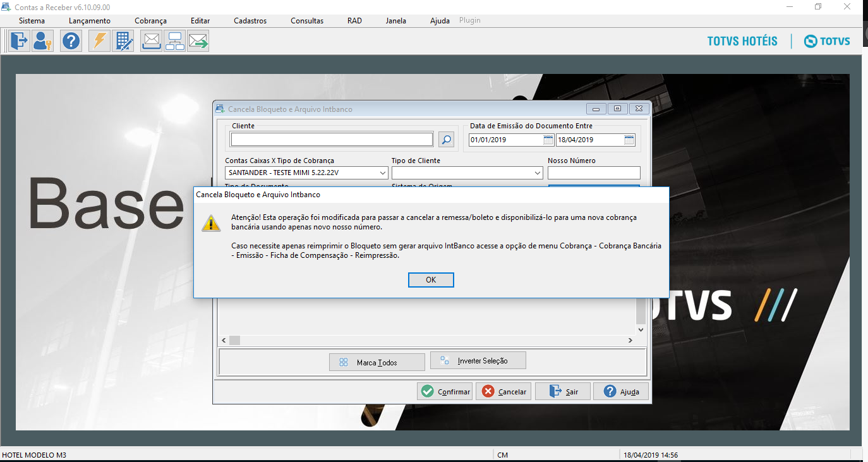The image size is (868, 462).
Task: Click the TOTVS logo in the header
Action: point(827,41)
